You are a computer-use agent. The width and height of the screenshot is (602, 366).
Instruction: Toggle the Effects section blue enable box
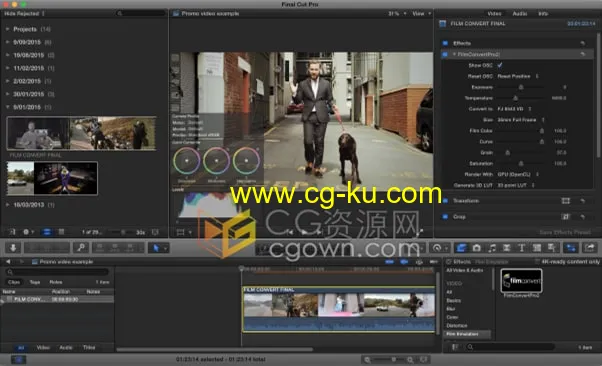[x=445, y=43]
